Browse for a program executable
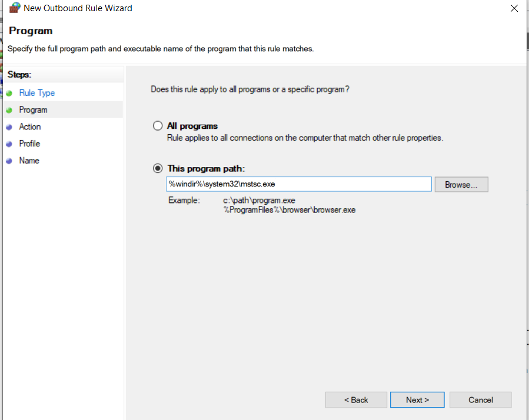 [x=461, y=185]
